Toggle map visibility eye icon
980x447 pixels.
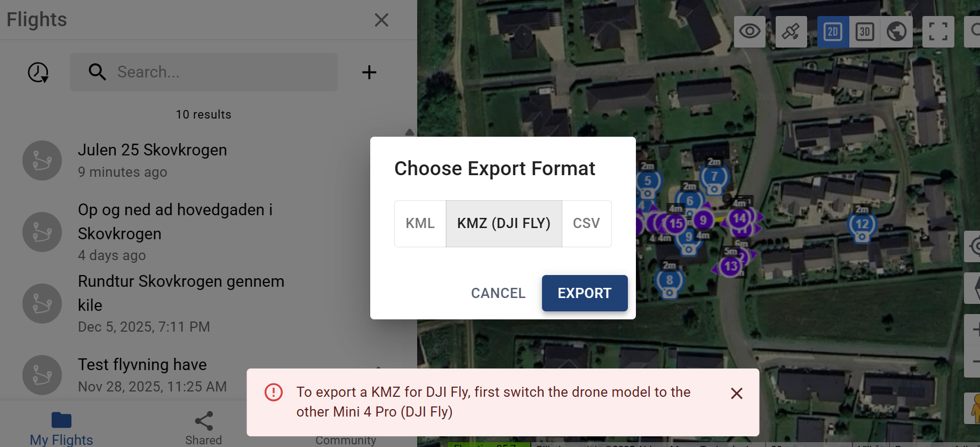click(750, 32)
